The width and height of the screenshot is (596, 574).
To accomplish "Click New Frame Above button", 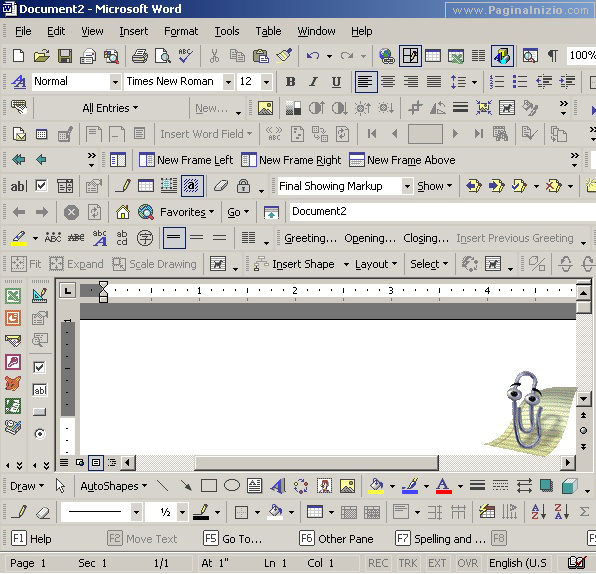I will coord(402,160).
